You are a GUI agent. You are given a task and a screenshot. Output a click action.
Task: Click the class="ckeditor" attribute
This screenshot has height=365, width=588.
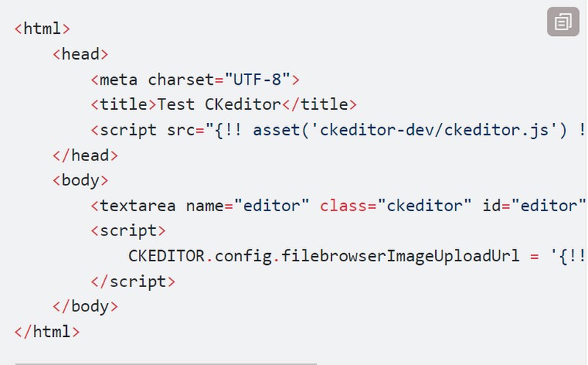point(395,206)
